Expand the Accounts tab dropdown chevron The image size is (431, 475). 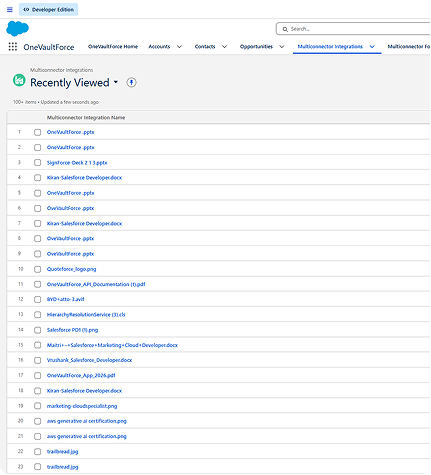179,47
